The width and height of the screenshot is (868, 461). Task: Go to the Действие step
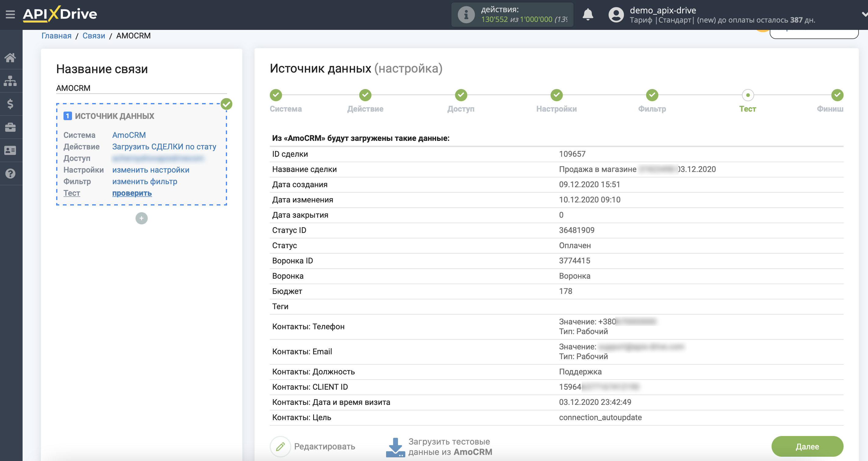click(x=365, y=95)
